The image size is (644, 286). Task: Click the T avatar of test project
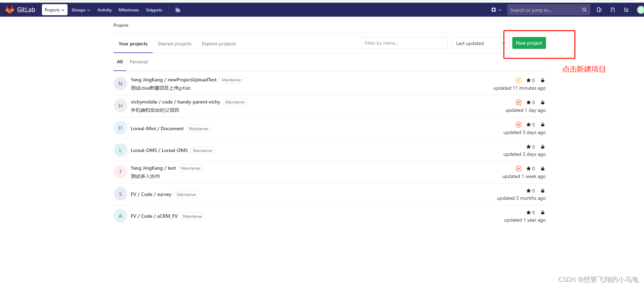pyautogui.click(x=121, y=172)
